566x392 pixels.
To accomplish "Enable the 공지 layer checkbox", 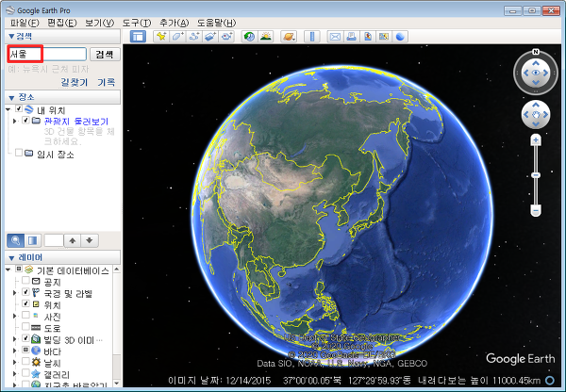I will (x=25, y=280).
